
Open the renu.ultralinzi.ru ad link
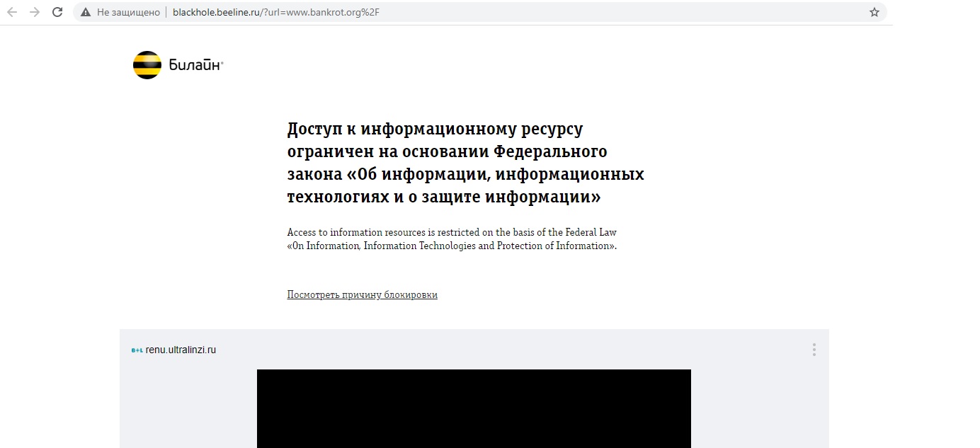click(181, 350)
